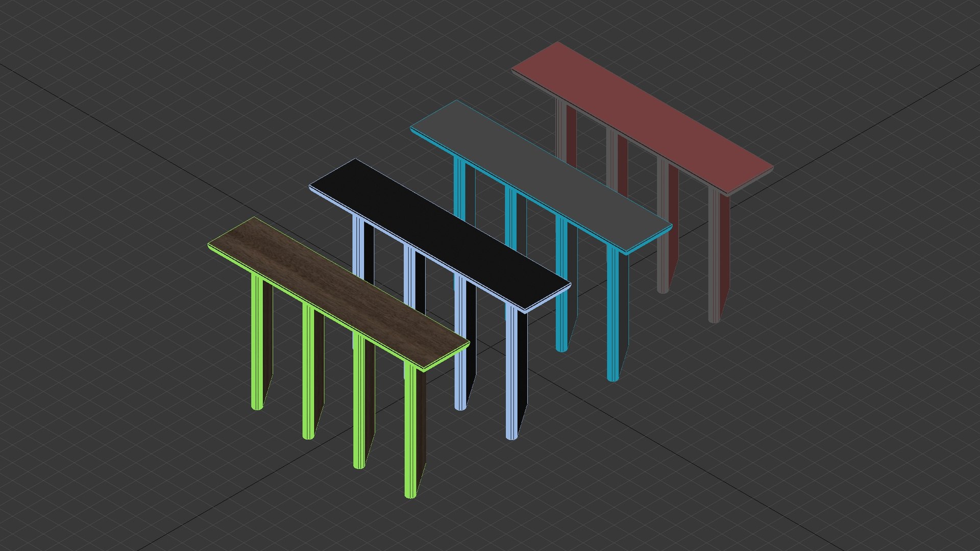Click the green table's leg that extends lowest
980x551 pixels.
click(414, 431)
